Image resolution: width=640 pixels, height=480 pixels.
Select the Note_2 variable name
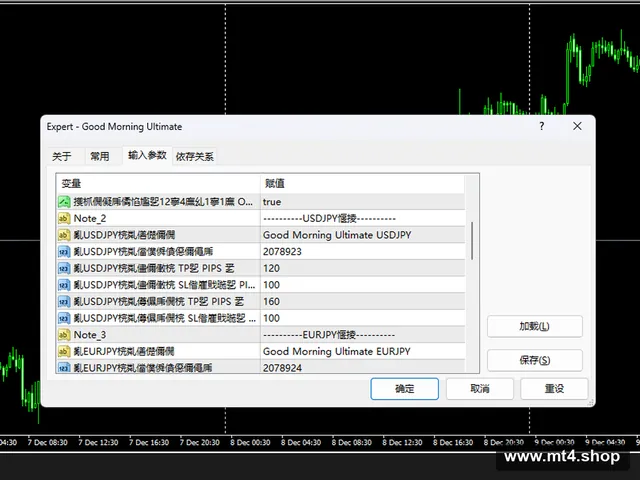coord(90,218)
